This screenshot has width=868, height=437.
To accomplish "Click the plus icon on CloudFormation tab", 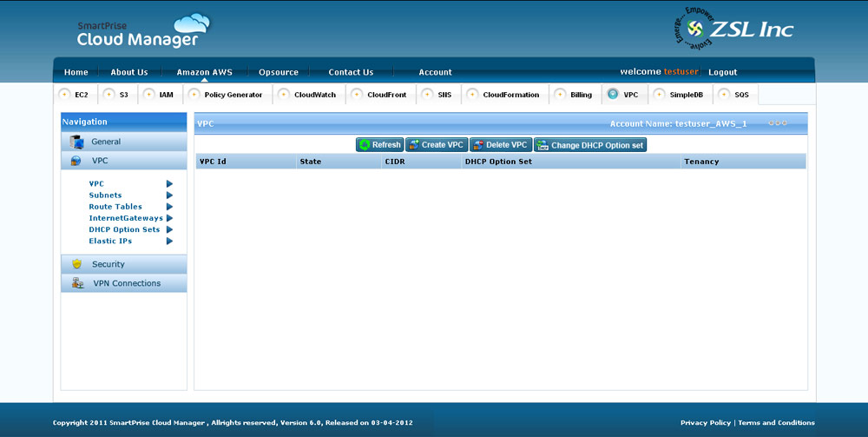I will pyautogui.click(x=472, y=94).
